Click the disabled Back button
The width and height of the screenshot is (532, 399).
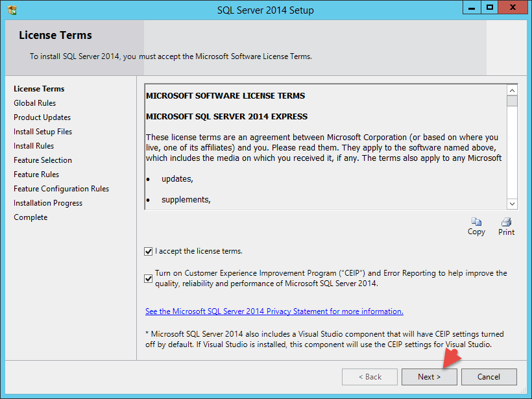(x=370, y=377)
